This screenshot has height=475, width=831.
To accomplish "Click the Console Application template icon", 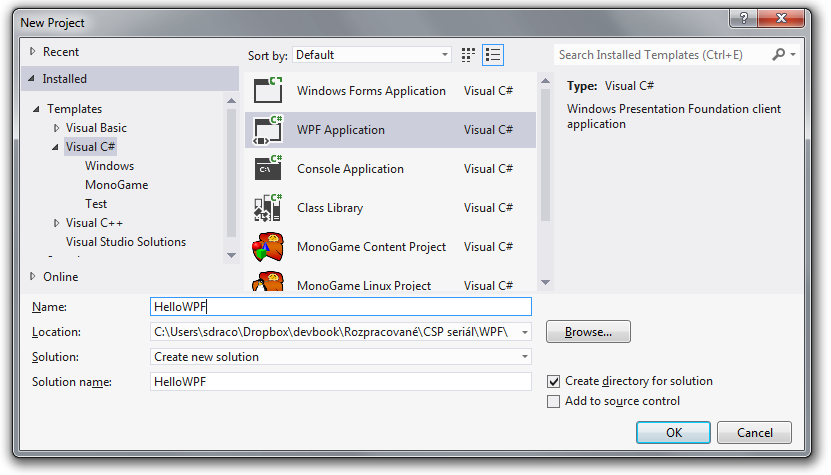I will [x=268, y=168].
